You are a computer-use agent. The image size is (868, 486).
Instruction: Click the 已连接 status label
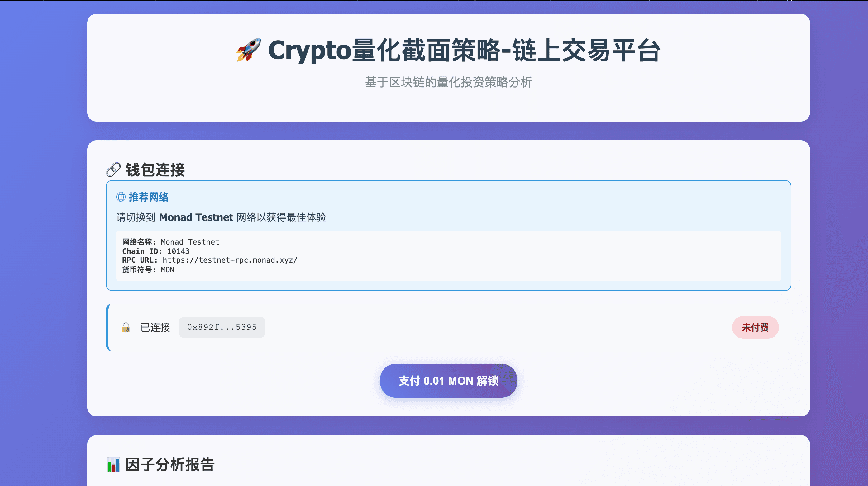click(x=155, y=327)
